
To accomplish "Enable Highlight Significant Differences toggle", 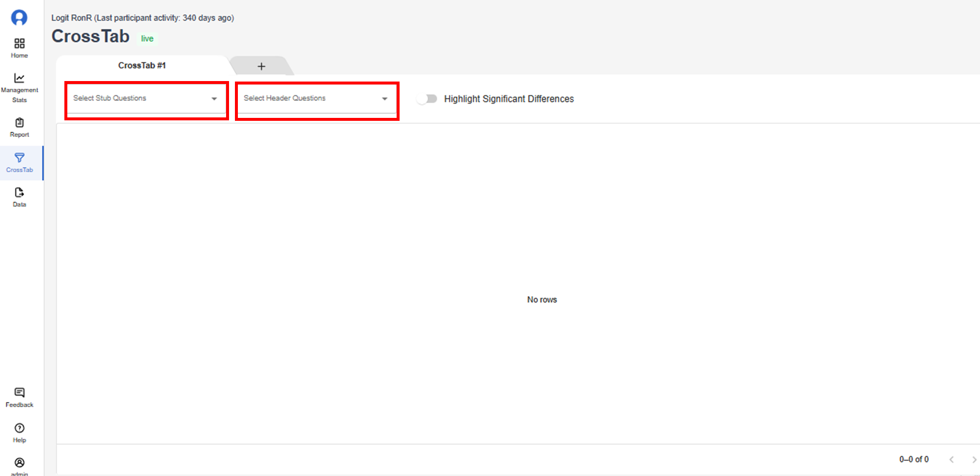I will [x=427, y=99].
